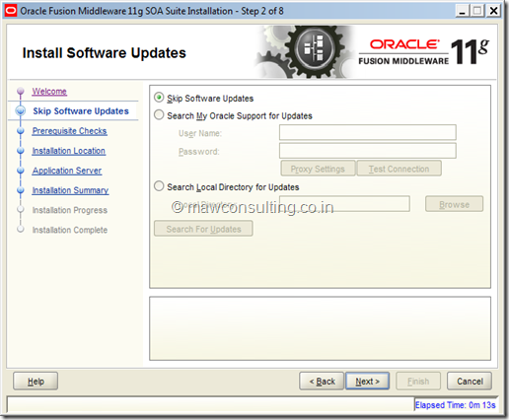Go back with the Back button
Screen dimensions: 509x420
pos(322,382)
